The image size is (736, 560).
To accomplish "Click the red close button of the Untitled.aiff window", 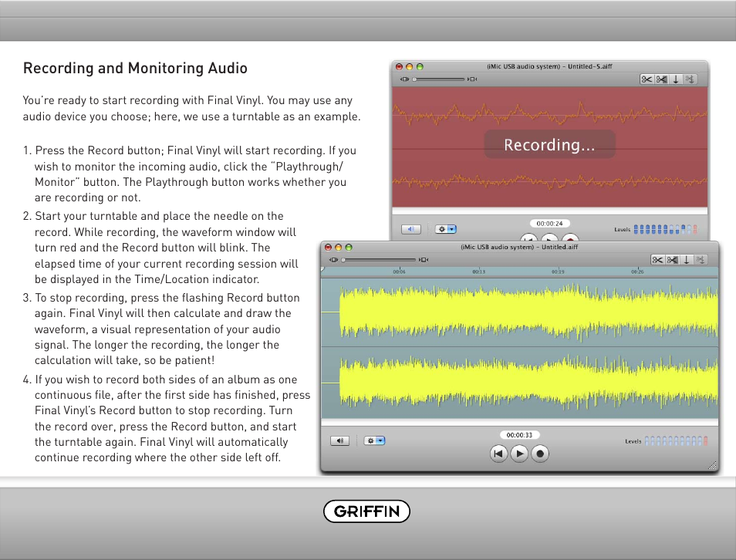I will point(328,248).
